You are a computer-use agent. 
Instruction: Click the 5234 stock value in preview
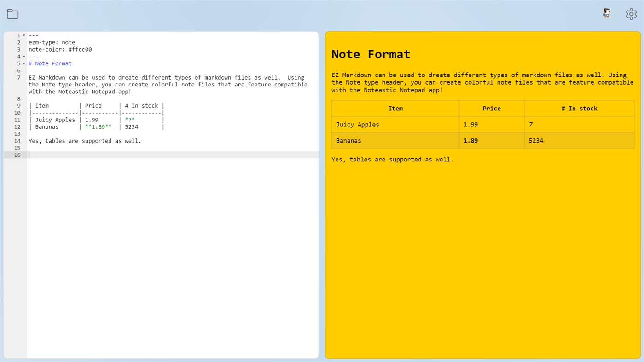pos(536,140)
